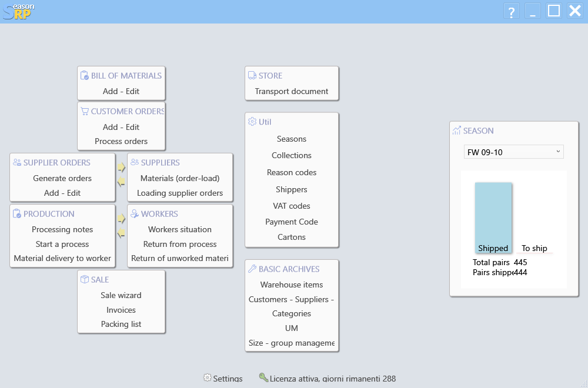
Task: Select Return from process
Action: (180, 244)
